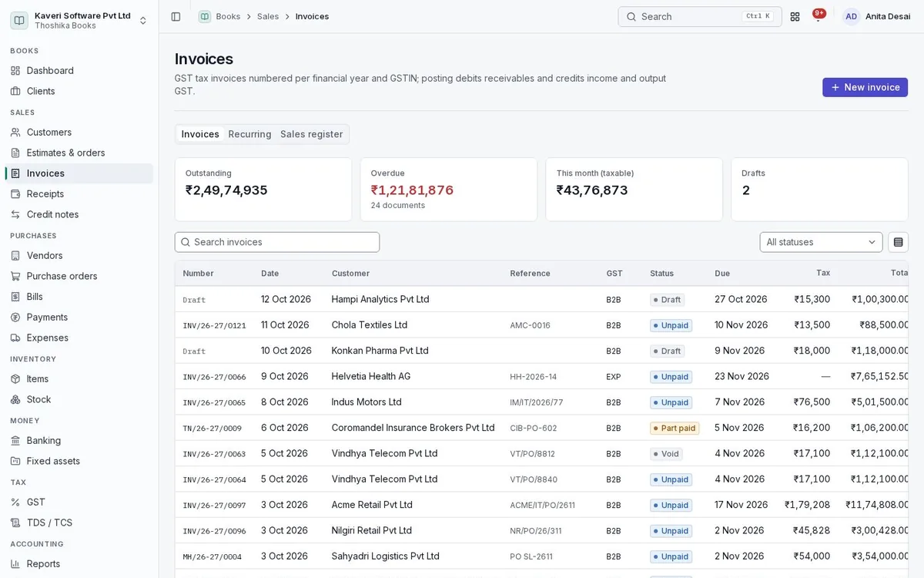This screenshot has width=924, height=578.
Task: Open invoice INV/26-27/0121
Action: (x=214, y=326)
